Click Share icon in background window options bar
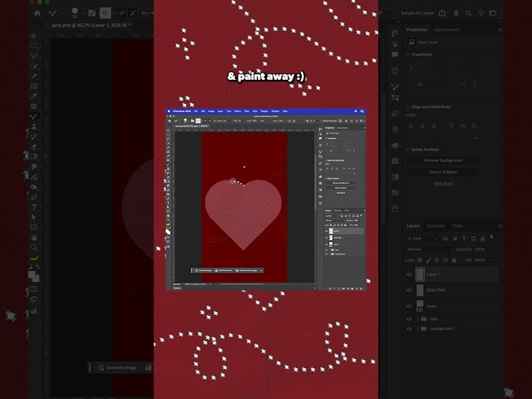 [x=442, y=13]
